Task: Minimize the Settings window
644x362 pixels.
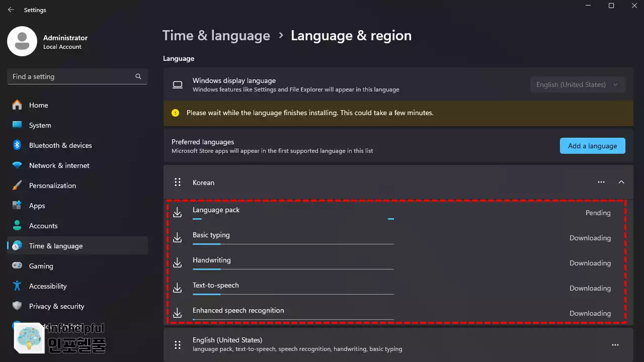Action: (588, 6)
